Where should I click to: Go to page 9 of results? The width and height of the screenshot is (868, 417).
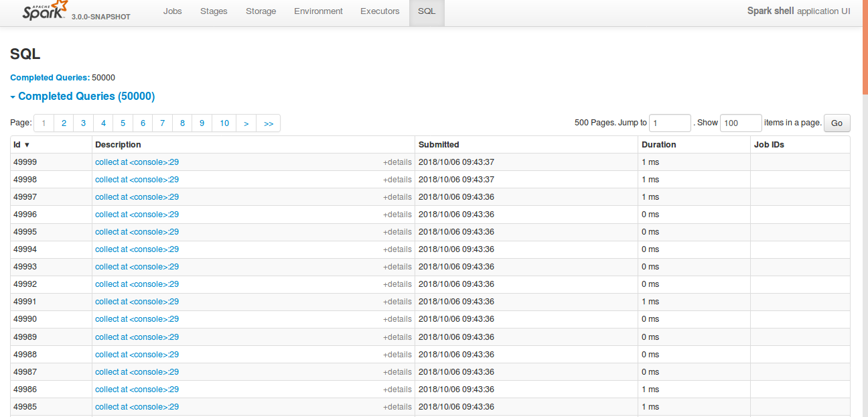(202, 123)
